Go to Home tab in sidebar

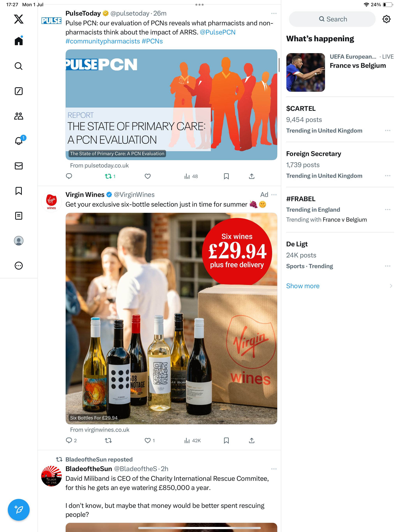19,41
